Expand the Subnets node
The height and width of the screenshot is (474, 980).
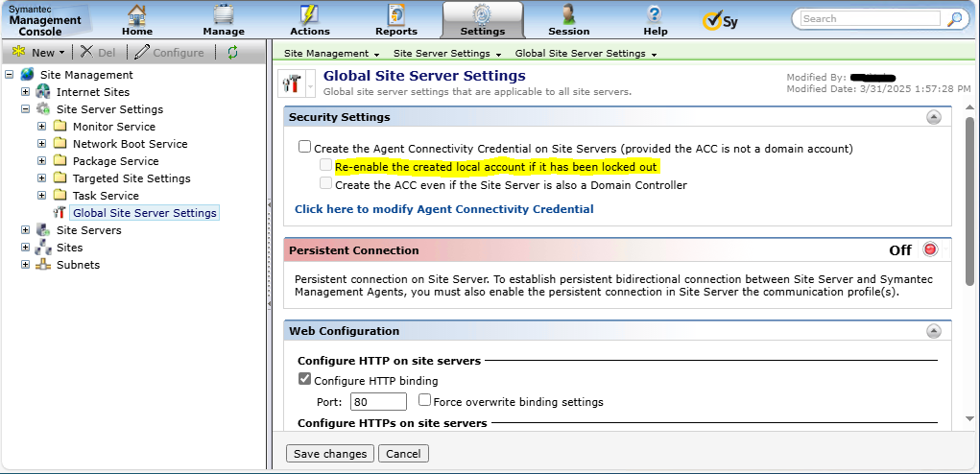[25, 264]
